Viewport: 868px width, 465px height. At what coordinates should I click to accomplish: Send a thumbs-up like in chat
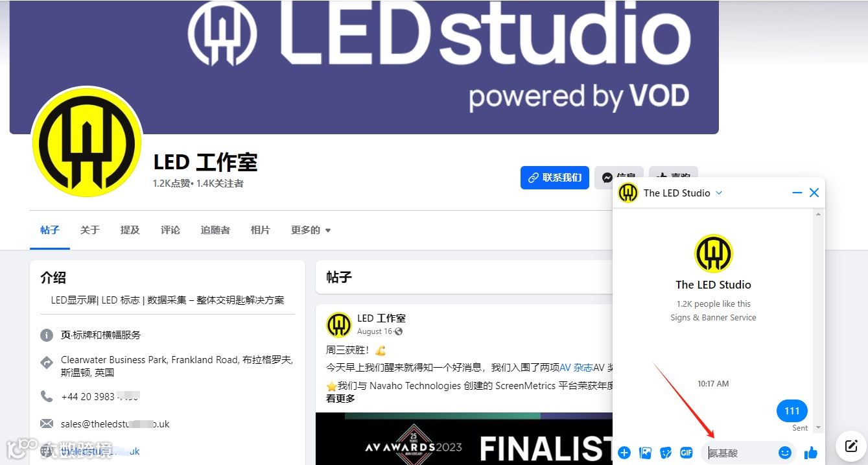[x=810, y=453]
